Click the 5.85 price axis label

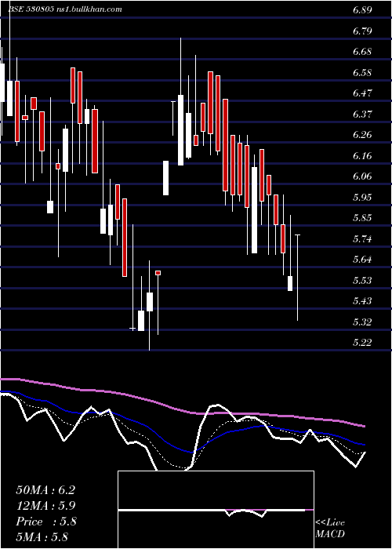click(362, 218)
